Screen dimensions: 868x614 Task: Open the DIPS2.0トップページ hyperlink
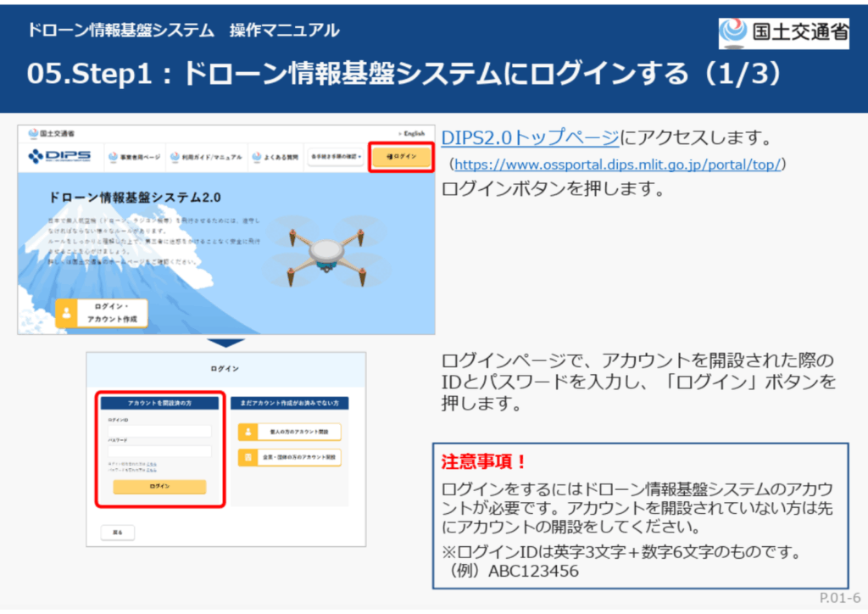pos(530,137)
